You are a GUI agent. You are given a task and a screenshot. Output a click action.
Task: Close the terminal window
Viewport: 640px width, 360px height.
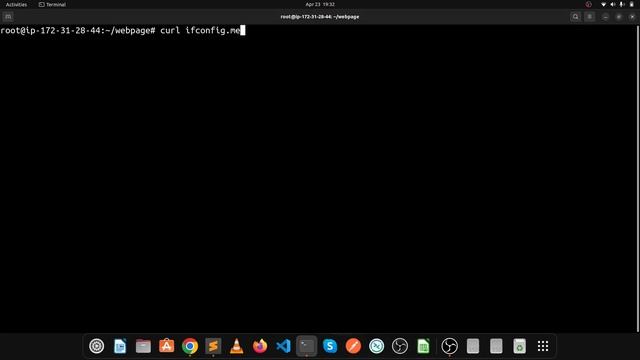[x=632, y=17]
